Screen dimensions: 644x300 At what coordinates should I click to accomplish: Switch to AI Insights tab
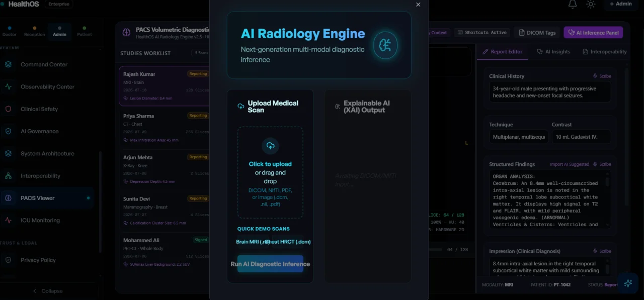coord(553,52)
